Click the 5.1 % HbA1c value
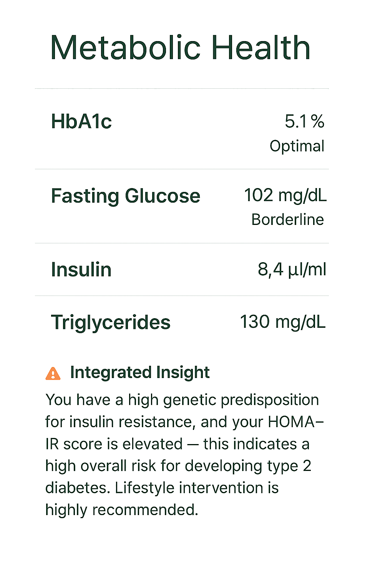 [x=304, y=122]
